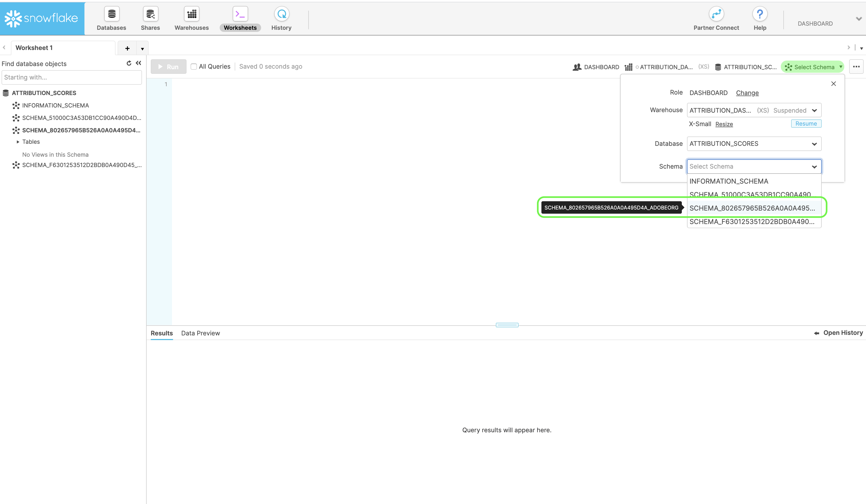Open the Databases page icon
Image resolution: width=866 pixels, height=504 pixels.
click(111, 14)
